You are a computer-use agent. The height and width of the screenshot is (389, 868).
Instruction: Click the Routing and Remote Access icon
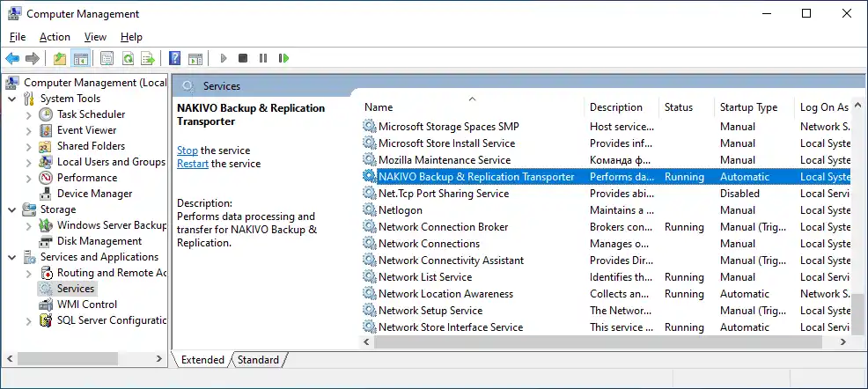(x=46, y=274)
